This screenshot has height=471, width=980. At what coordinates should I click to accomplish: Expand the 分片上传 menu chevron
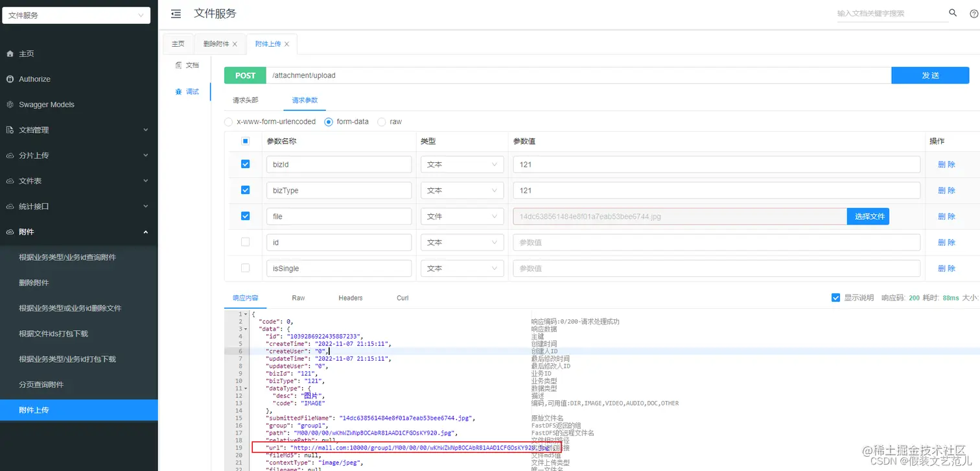(x=145, y=156)
